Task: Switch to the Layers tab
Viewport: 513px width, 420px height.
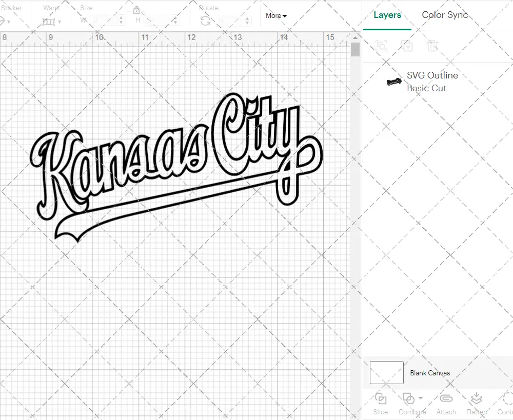Action: click(x=387, y=15)
